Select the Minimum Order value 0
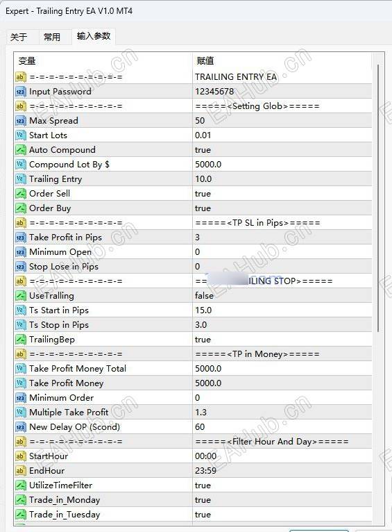This screenshot has width=392, height=532. click(198, 398)
